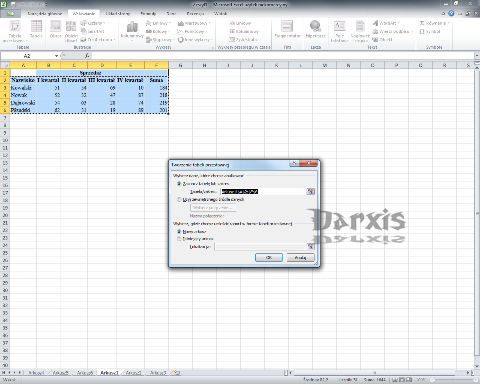Click the sparkline Line (Liniowy) icon
The width and height of the screenshot is (480, 384).
click(x=232, y=23)
